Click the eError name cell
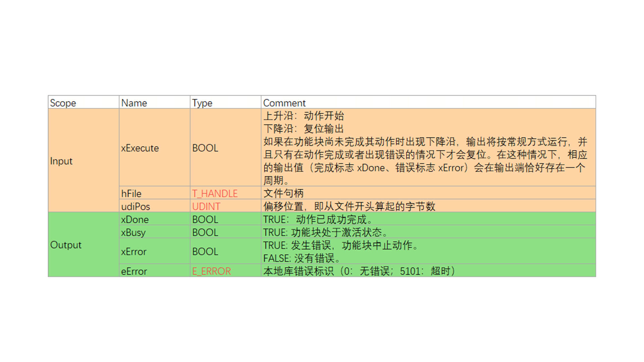This screenshot has height=362, width=644. click(x=134, y=271)
